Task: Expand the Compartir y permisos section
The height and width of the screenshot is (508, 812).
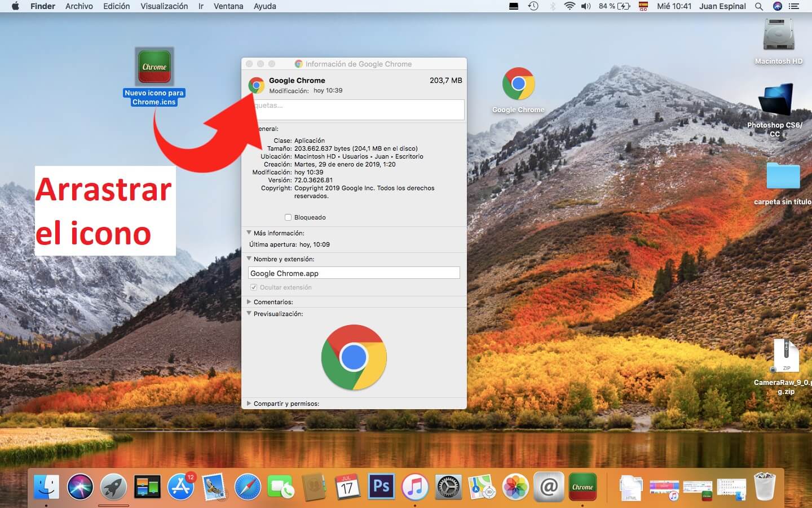Action: click(x=249, y=404)
